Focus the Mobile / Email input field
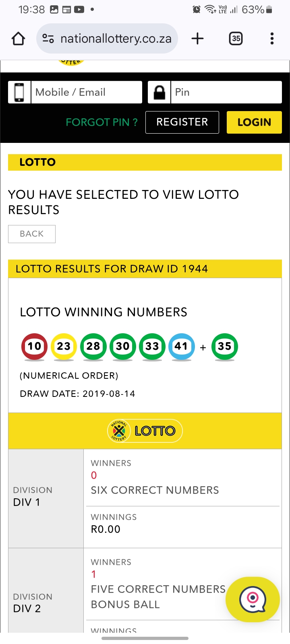The width and height of the screenshot is (290, 644). tap(87, 92)
